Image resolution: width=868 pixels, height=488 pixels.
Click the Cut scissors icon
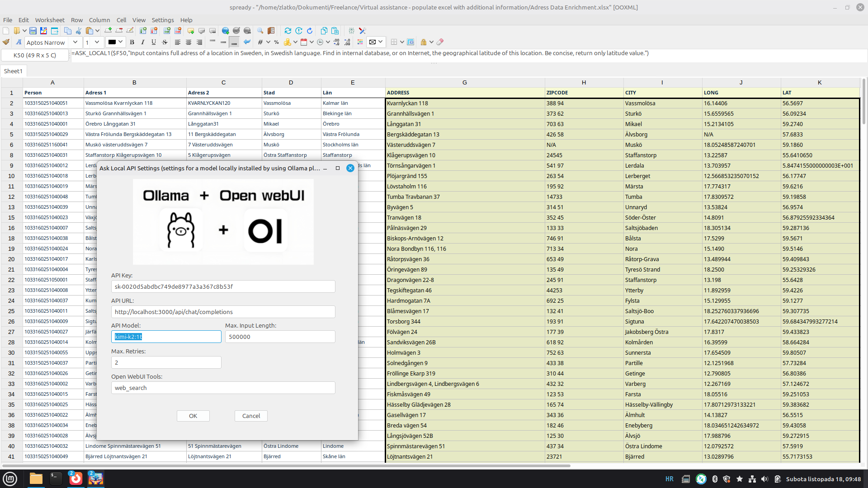point(79,31)
